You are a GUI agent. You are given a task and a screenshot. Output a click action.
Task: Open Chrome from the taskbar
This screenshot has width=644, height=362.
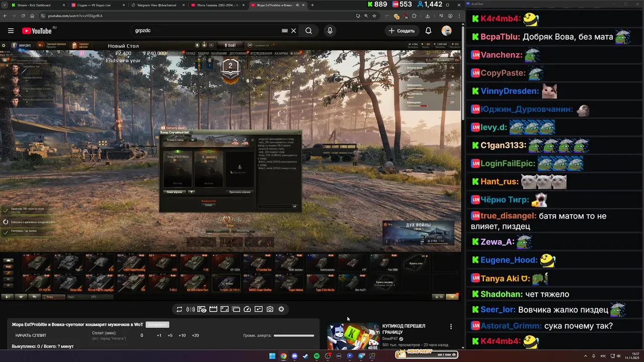coord(283,356)
